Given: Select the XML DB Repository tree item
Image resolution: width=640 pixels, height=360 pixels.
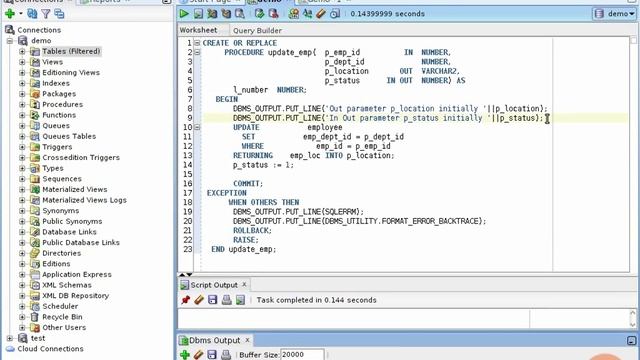Looking at the screenshot, I should click(76, 296).
